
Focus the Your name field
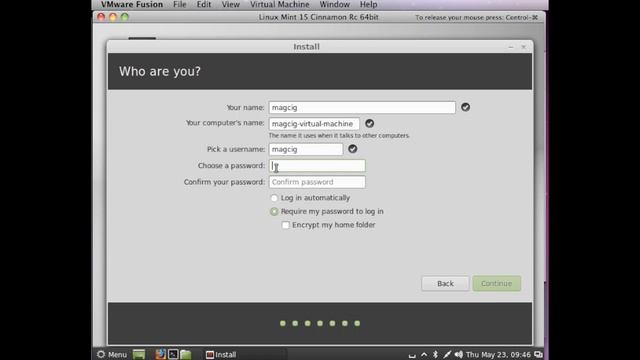pos(362,107)
